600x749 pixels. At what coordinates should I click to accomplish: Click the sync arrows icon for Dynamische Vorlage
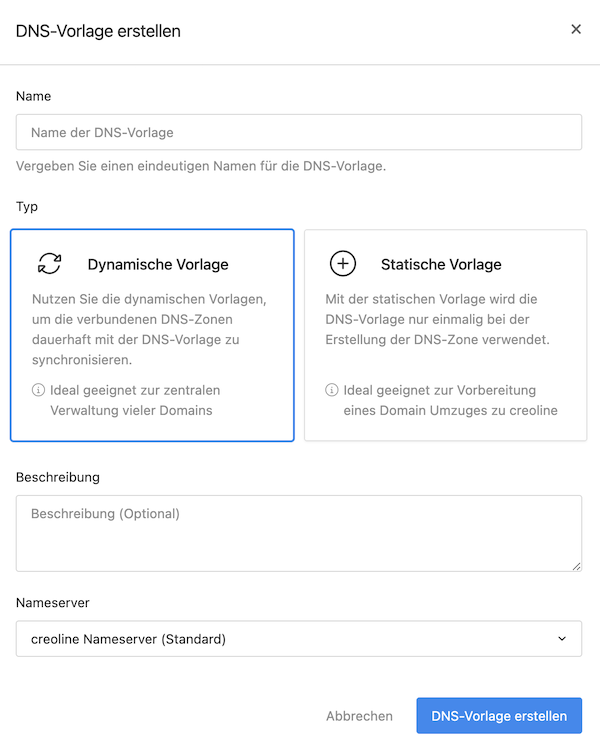pos(50,263)
